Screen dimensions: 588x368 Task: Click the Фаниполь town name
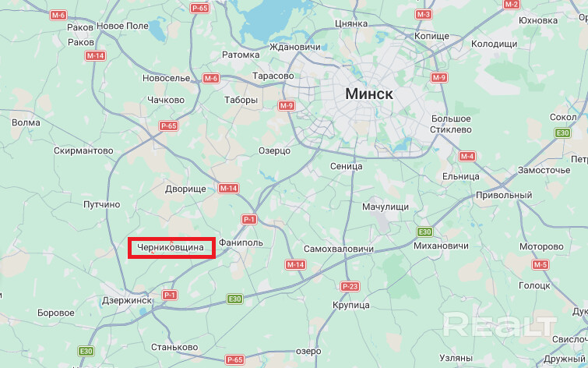241,242
